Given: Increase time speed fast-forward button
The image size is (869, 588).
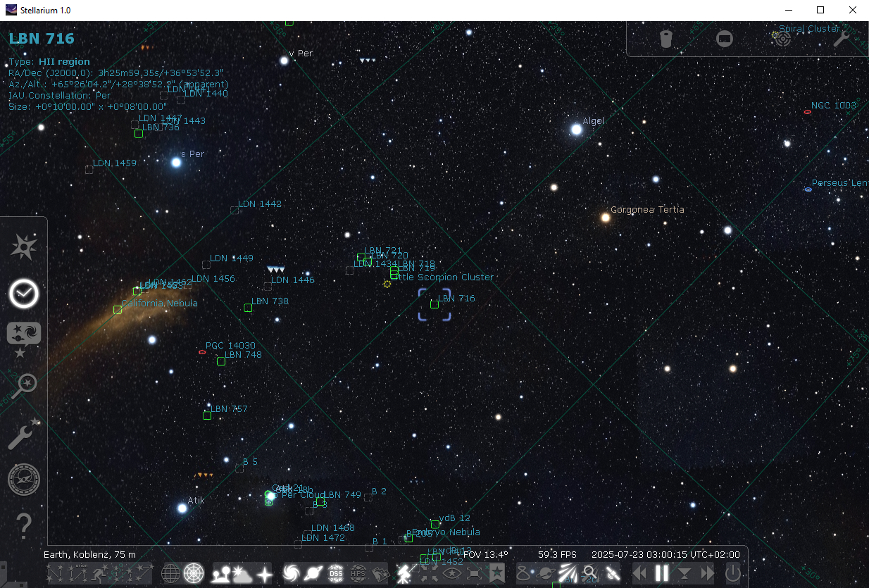Looking at the screenshot, I should (708, 573).
